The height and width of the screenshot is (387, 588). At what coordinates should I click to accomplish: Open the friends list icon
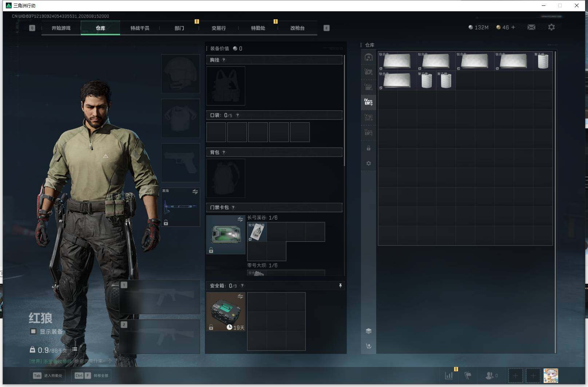pyautogui.click(x=489, y=375)
